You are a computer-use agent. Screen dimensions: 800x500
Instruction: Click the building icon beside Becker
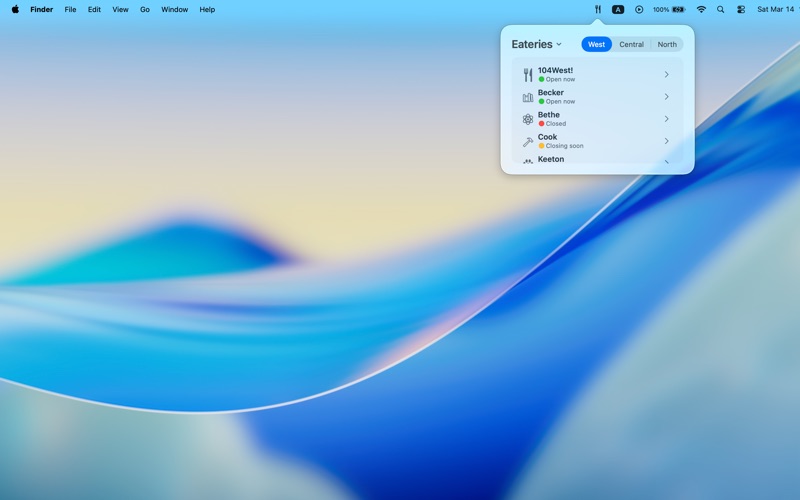[528, 97]
